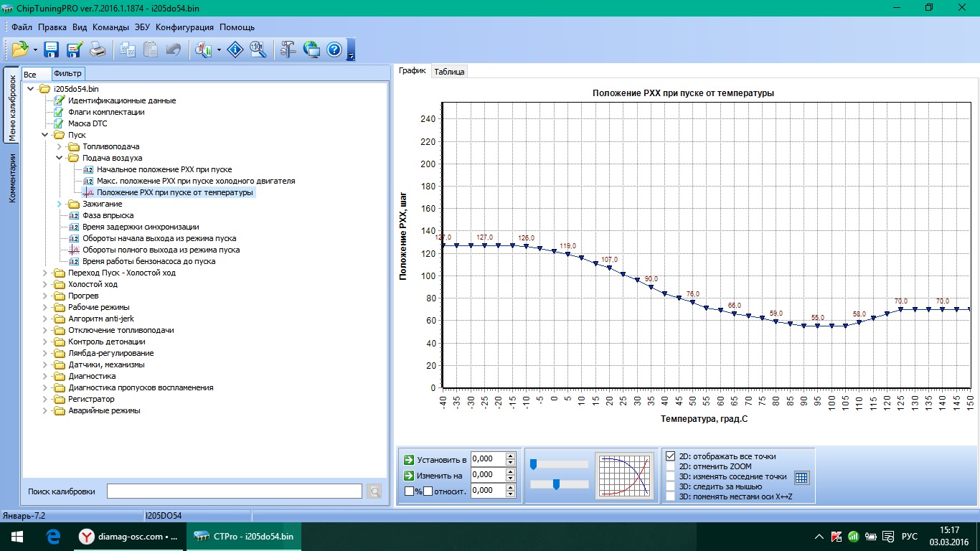Open the ЭБУ menu
Image resolution: width=980 pixels, height=551 pixels.
[x=142, y=27]
